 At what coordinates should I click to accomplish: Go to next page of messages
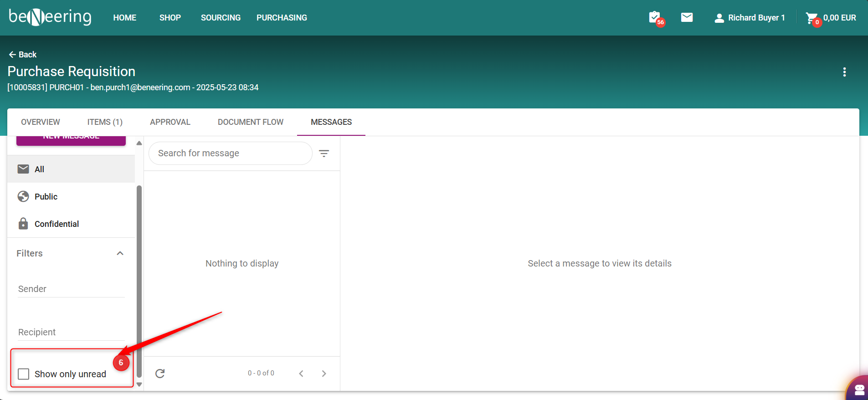coord(324,374)
